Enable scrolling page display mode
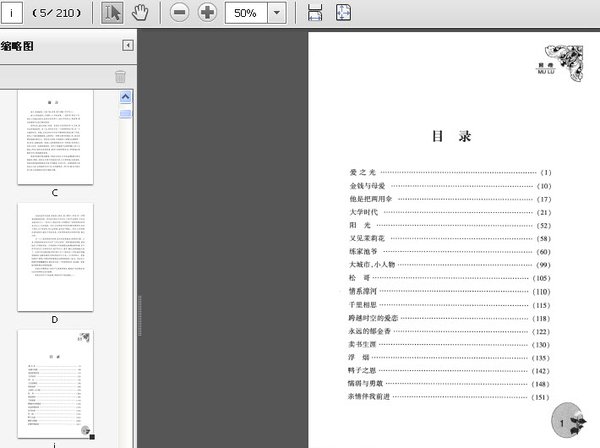This screenshot has width=600, height=448. click(315, 13)
